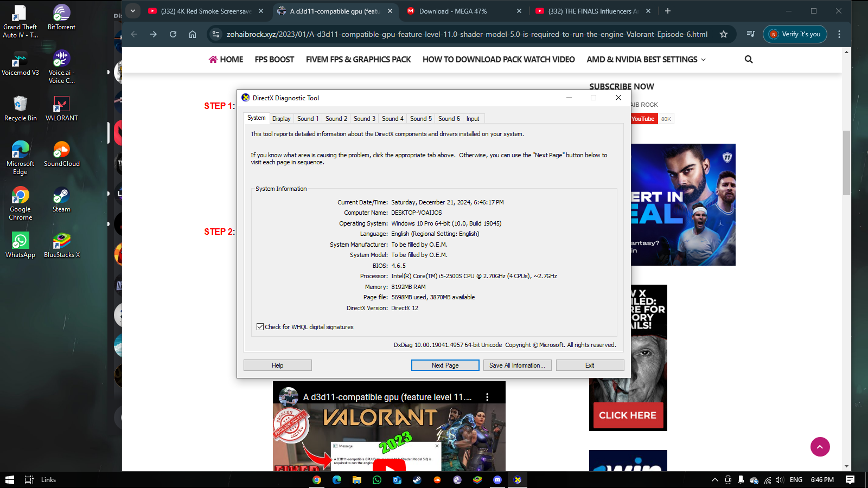This screenshot has height=488, width=868.
Task: Open Outlook from the taskbar
Action: 397,480
